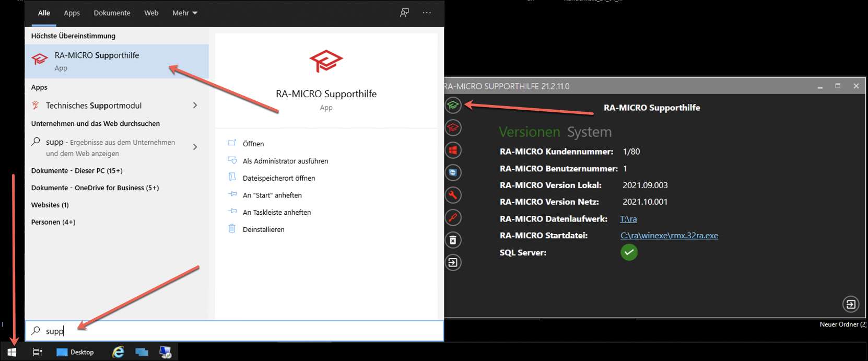Click the large RA-MICRO Supporthilfe logo in preview pane

[326, 62]
